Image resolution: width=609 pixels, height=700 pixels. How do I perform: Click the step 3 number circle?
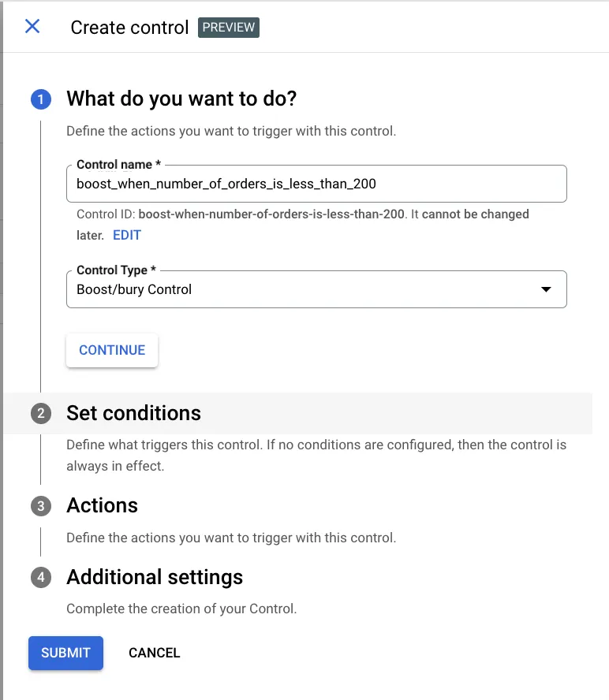tap(41, 505)
